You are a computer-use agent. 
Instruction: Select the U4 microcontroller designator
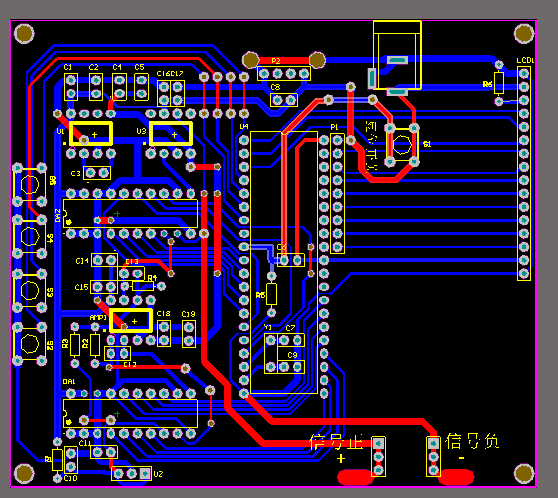[x=244, y=127]
